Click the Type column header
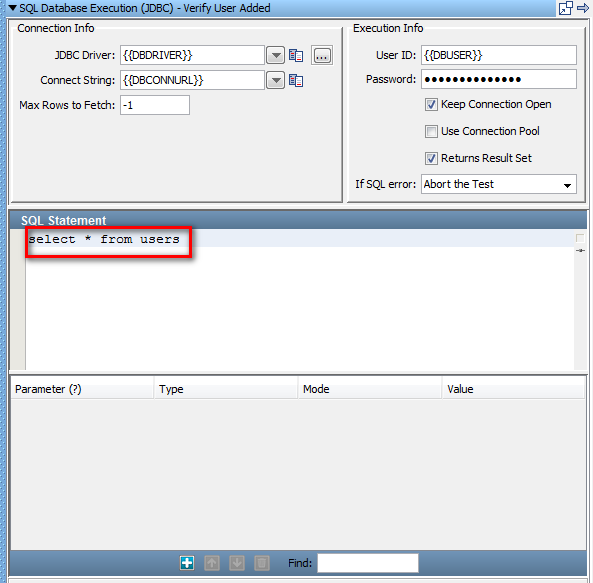593x583 pixels. click(x=226, y=389)
